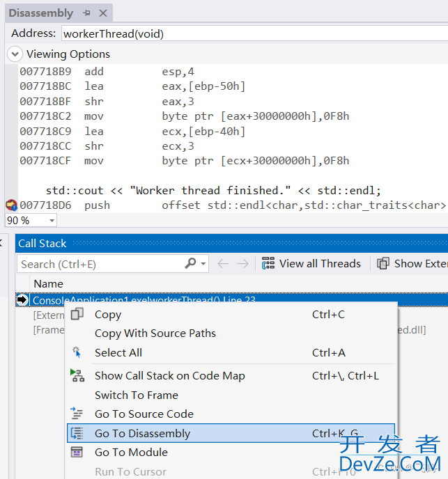The image size is (448, 479).
Task: Expand the Viewing Options section
Action: (15, 54)
